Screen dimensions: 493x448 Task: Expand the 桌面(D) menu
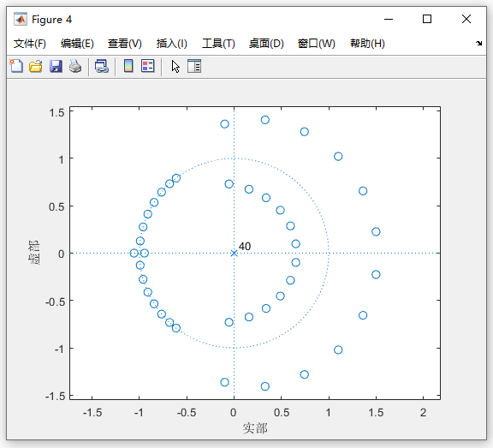[x=266, y=44]
